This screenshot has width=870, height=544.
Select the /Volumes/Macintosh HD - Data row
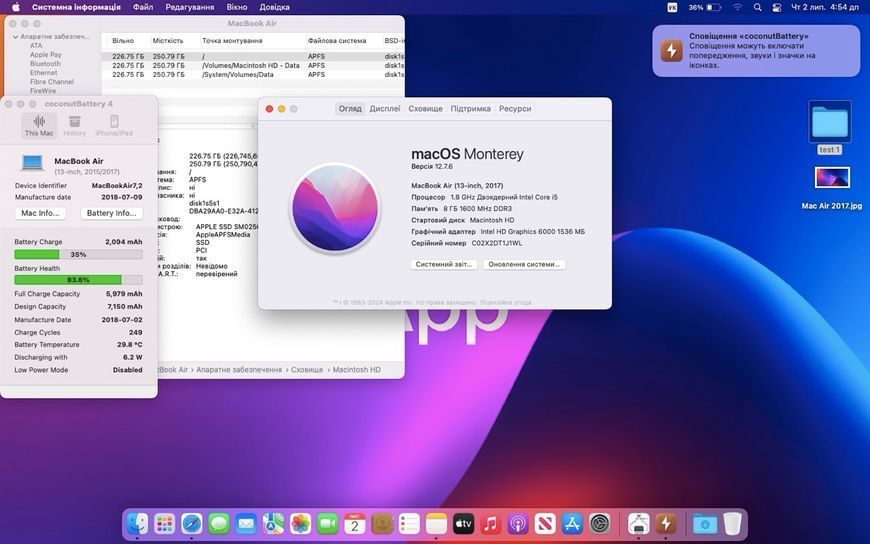coord(253,66)
